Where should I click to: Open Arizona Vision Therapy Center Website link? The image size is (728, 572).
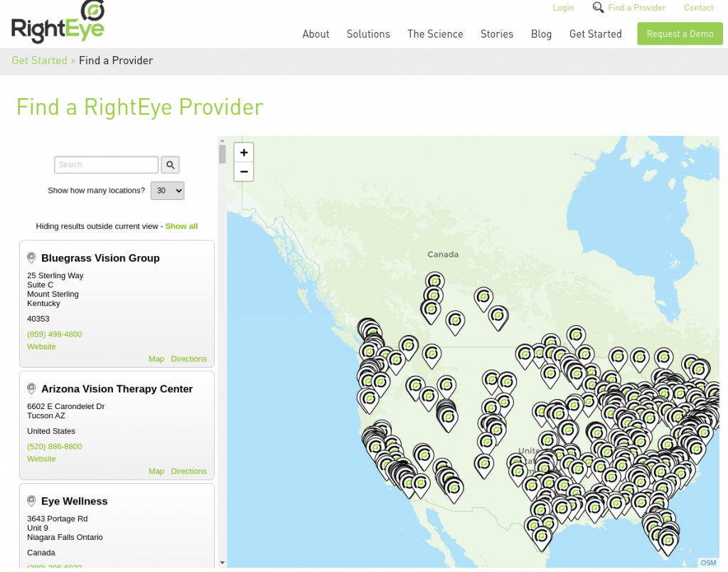[41, 459]
